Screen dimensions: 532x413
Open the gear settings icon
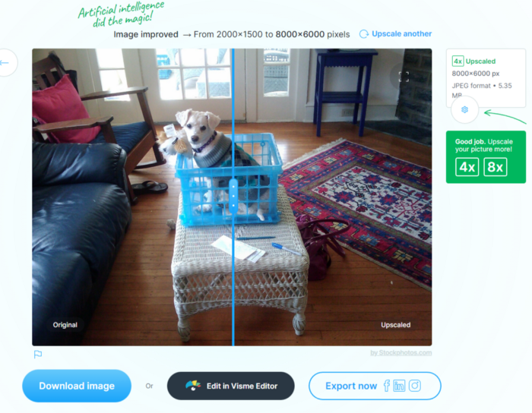(464, 109)
